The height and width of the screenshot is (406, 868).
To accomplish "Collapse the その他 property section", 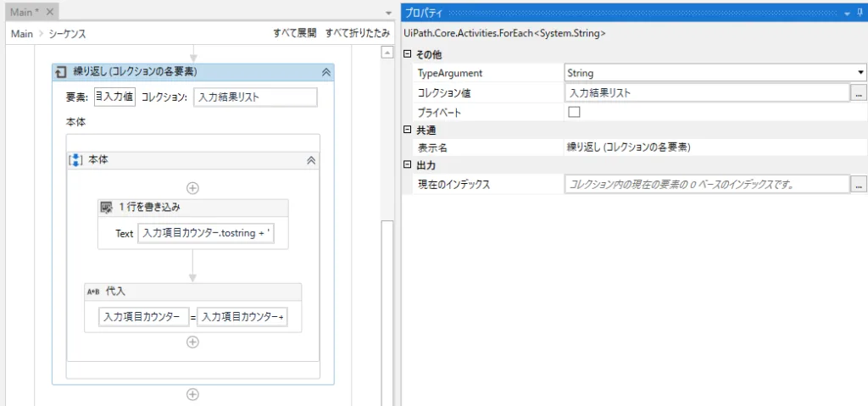I will click(x=408, y=55).
